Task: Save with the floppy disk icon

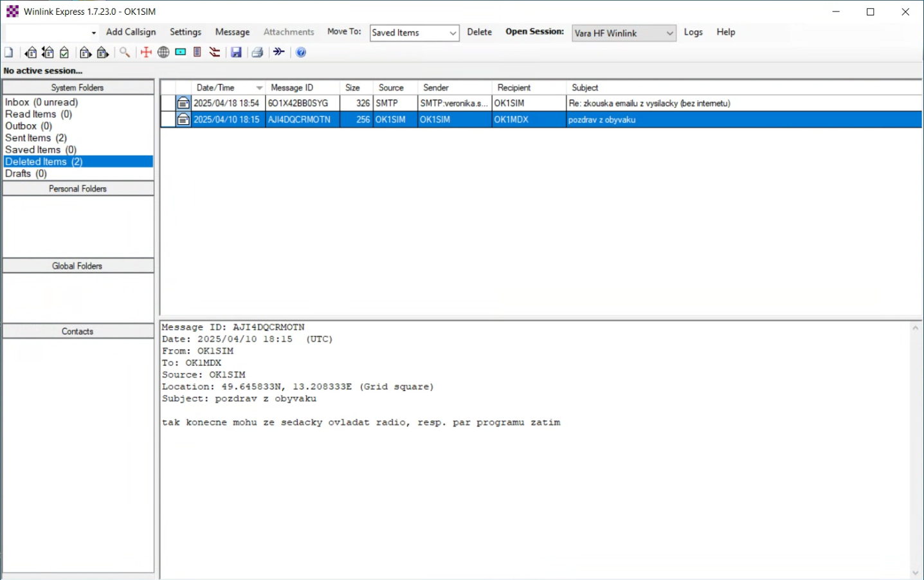Action: coord(236,53)
